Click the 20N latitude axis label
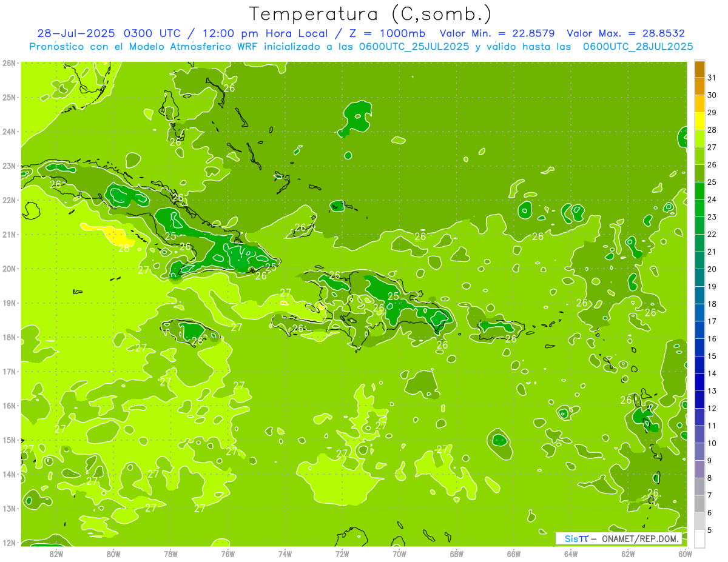 (9, 269)
